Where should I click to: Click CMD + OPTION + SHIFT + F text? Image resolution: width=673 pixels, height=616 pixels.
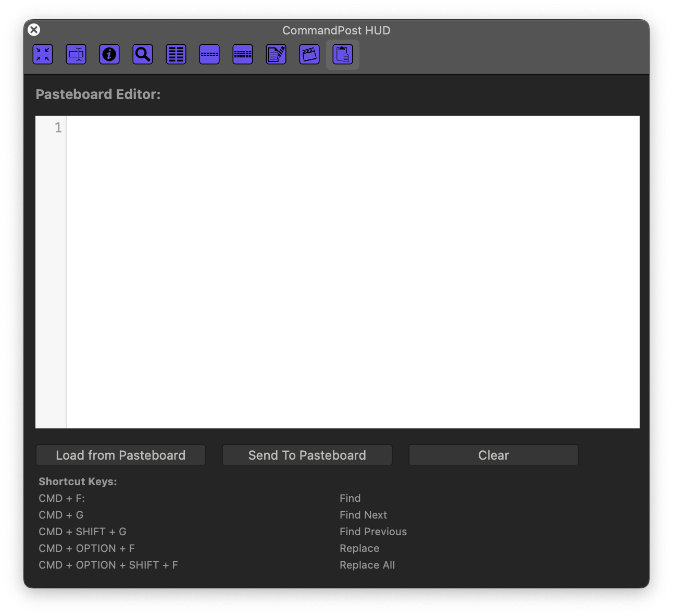click(x=108, y=565)
